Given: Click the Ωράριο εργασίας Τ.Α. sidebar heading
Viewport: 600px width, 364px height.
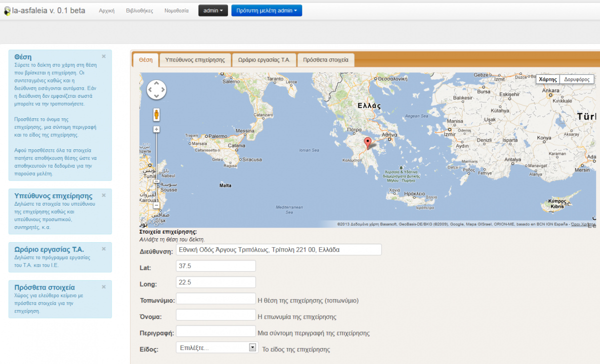Looking at the screenshot, I should coord(49,249).
